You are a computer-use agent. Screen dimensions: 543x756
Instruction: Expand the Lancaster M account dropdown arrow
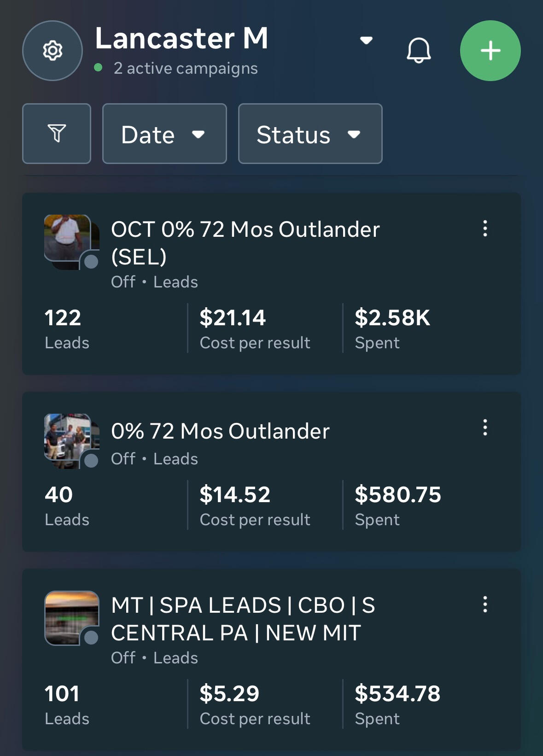pyautogui.click(x=366, y=41)
